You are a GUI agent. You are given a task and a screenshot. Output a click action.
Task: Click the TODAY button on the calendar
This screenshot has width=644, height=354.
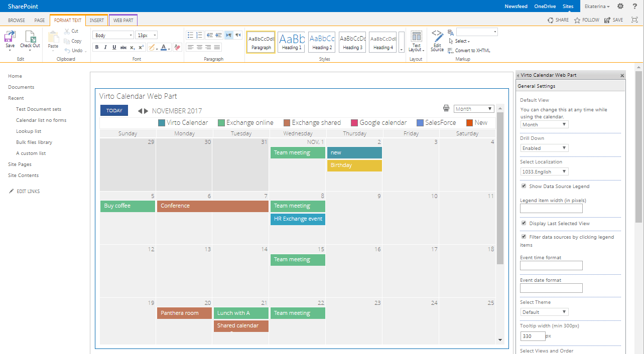[114, 110]
